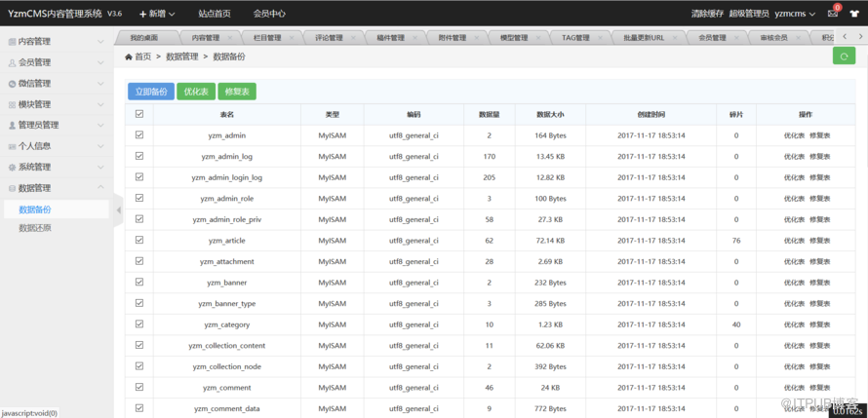Switch to the 栏目管理 tab
The width and height of the screenshot is (868, 418).
(267, 38)
